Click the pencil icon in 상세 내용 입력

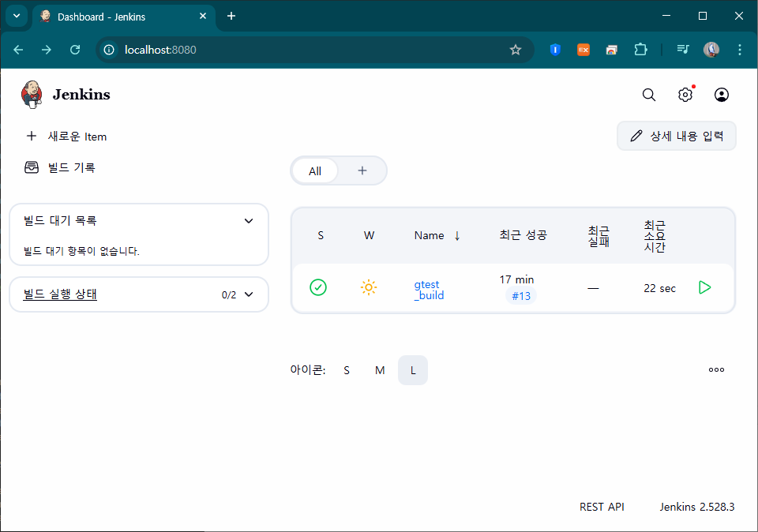click(636, 137)
